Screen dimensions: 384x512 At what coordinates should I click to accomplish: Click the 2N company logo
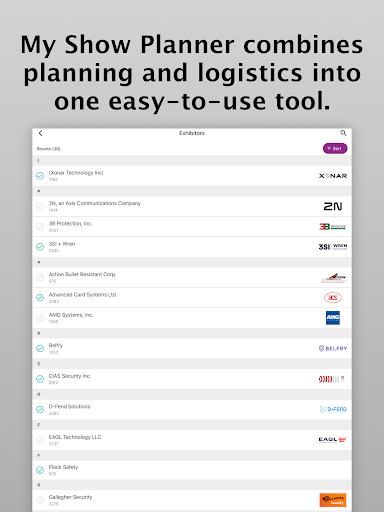[333, 206]
